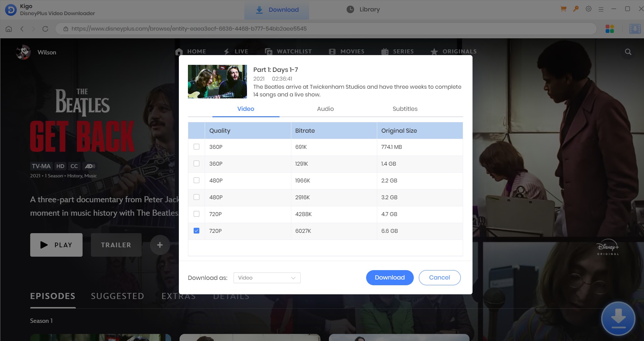Image resolution: width=644 pixels, height=341 pixels.
Task: Open the Library tab
Action: click(x=363, y=9)
